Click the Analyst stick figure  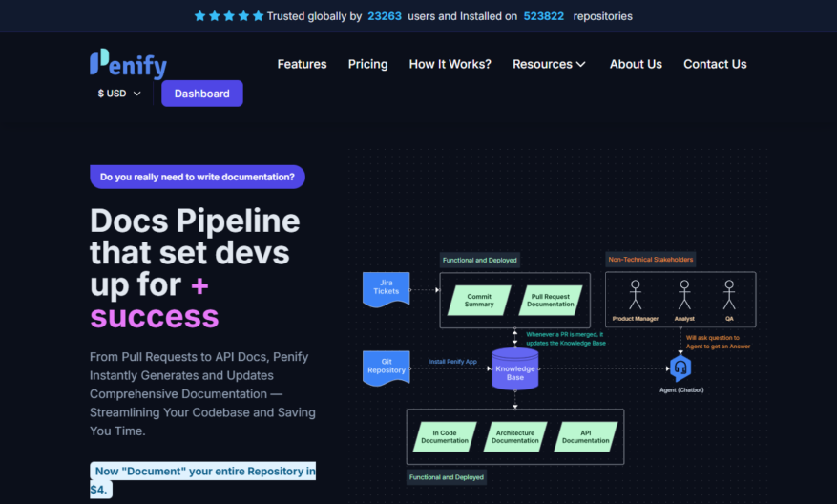pyautogui.click(x=684, y=295)
